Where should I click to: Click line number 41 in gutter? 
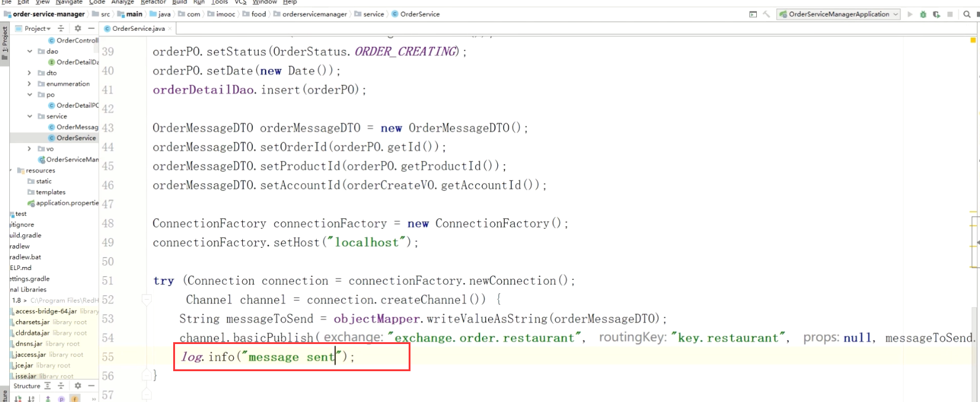108,90
